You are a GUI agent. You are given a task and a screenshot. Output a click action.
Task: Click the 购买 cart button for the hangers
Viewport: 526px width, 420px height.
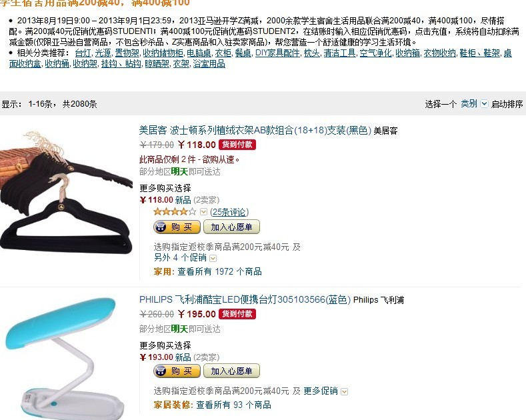177,227
